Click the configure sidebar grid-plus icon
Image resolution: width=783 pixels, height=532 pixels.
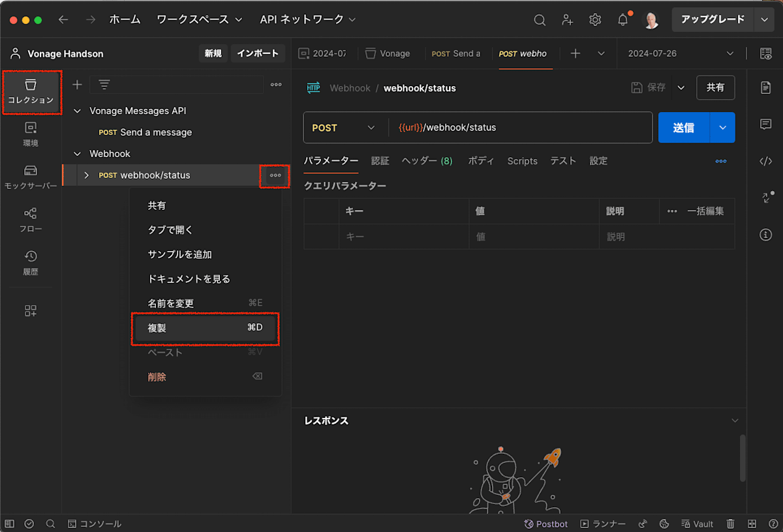click(x=31, y=311)
